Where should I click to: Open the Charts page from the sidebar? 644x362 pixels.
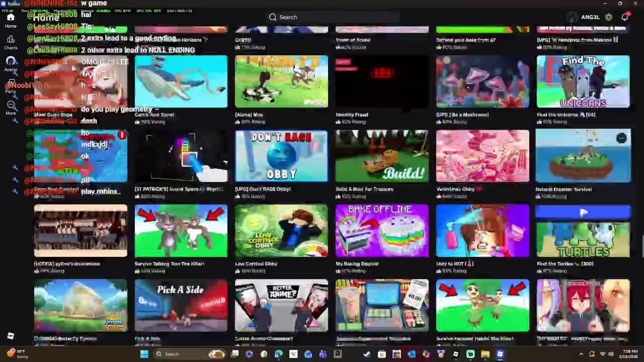[11, 42]
